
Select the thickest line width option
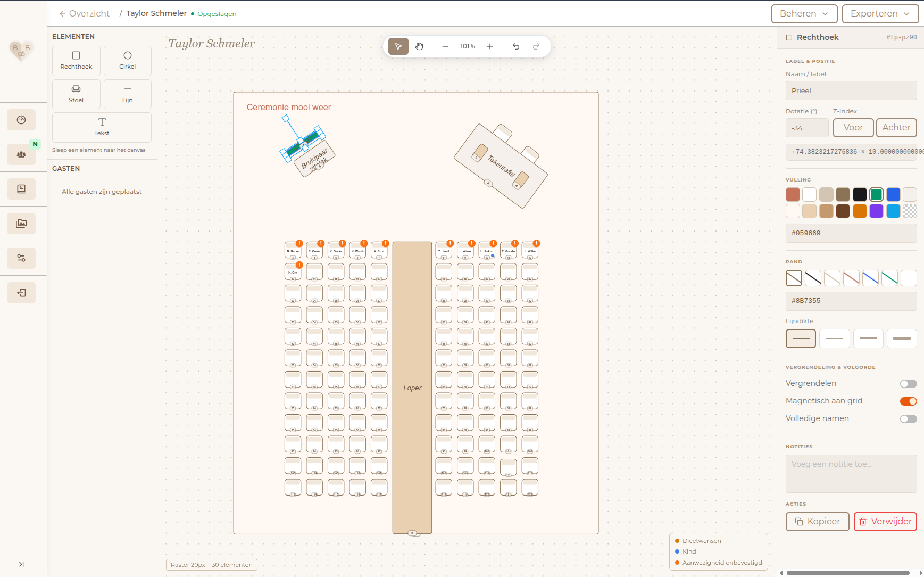point(902,339)
